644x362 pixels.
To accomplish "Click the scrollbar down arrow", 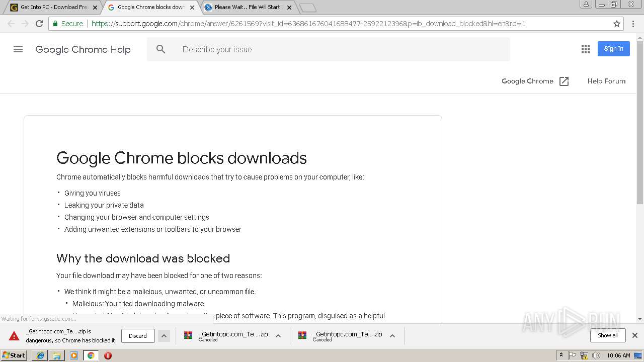I will (640, 319).
